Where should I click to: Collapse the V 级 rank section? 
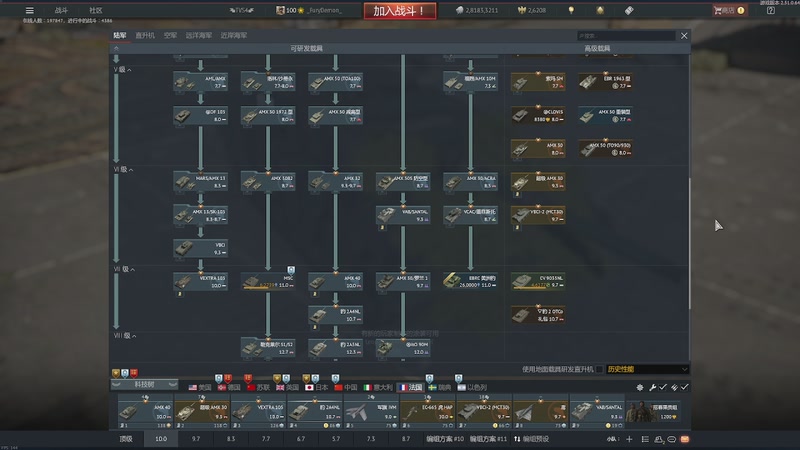pyautogui.click(x=122, y=69)
